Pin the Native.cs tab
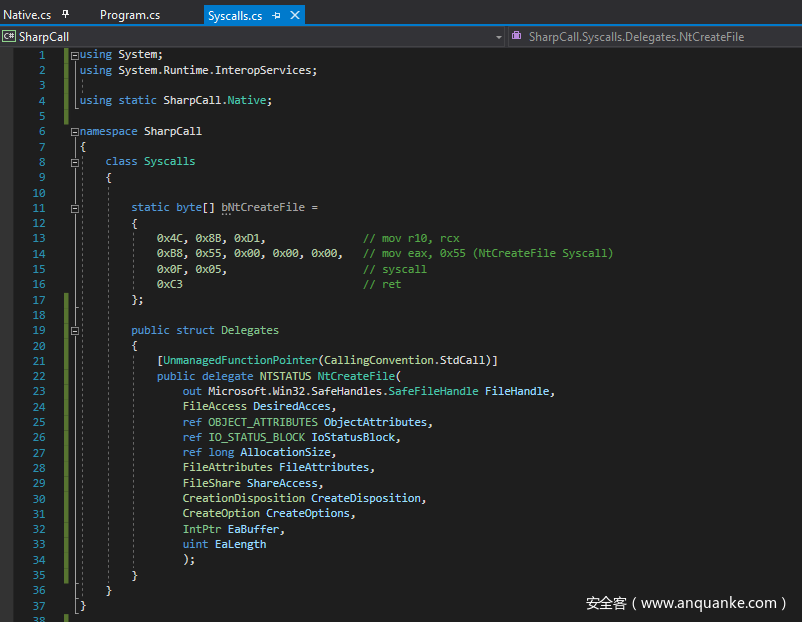The height and width of the screenshot is (622, 802). click(66, 15)
